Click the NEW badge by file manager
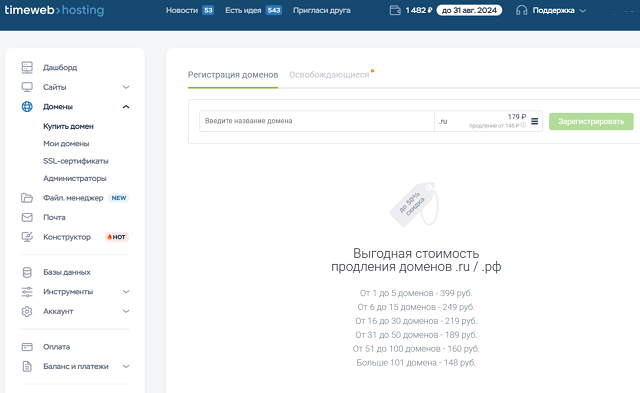This screenshot has height=393, width=640. pyautogui.click(x=119, y=198)
